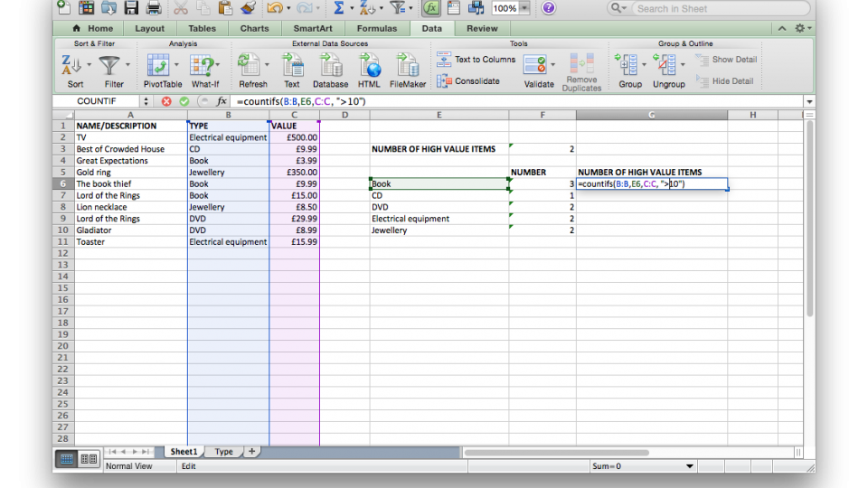The image size is (868, 488).
Task: Open the Type sheet tab
Action: click(223, 452)
